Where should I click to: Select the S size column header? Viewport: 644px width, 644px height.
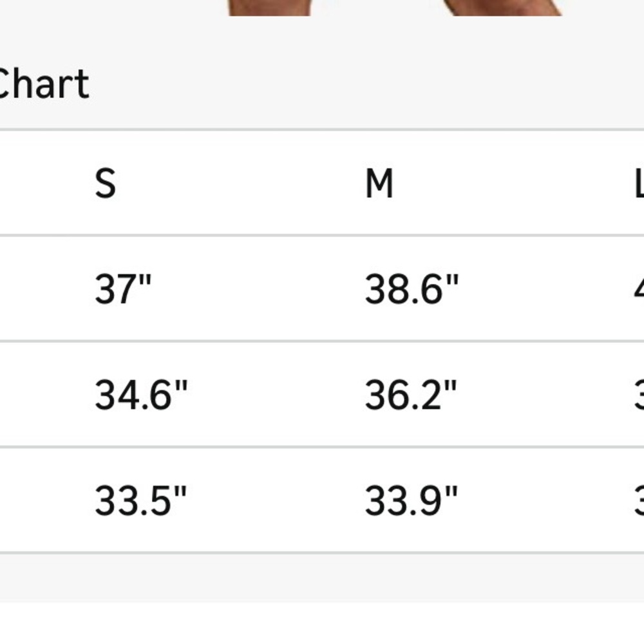(105, 184)
